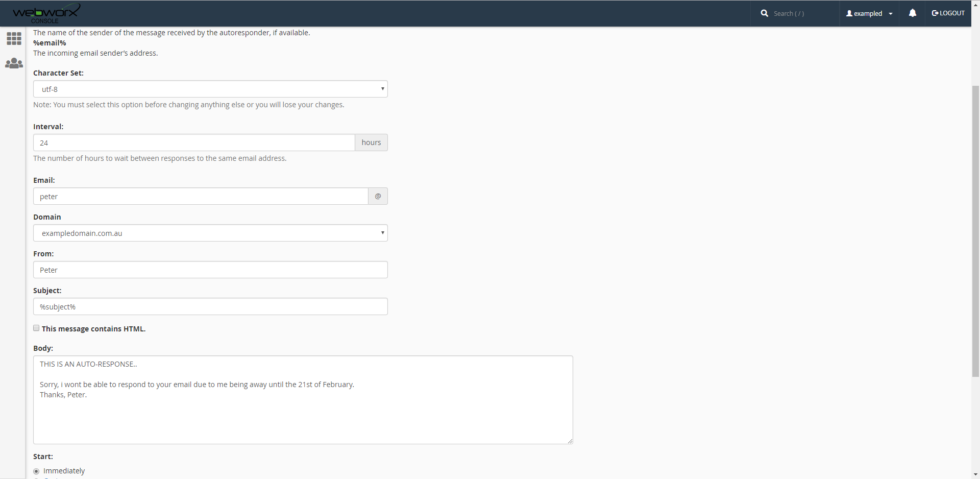This screenshot has width=980, height=479.
Task: Click the hours unit label on Interval
Action: [371, 142]
